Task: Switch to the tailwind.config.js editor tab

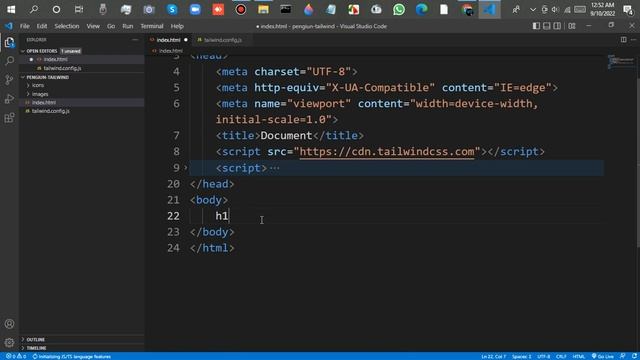Action: click(x=222, y=40)
